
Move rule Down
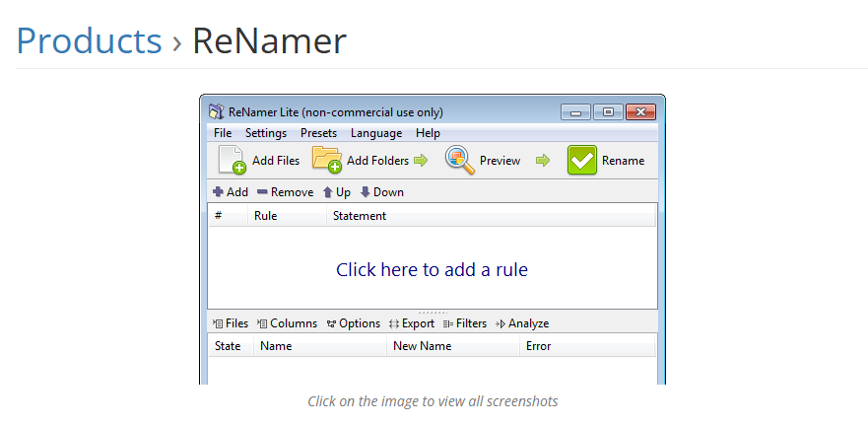382,192
